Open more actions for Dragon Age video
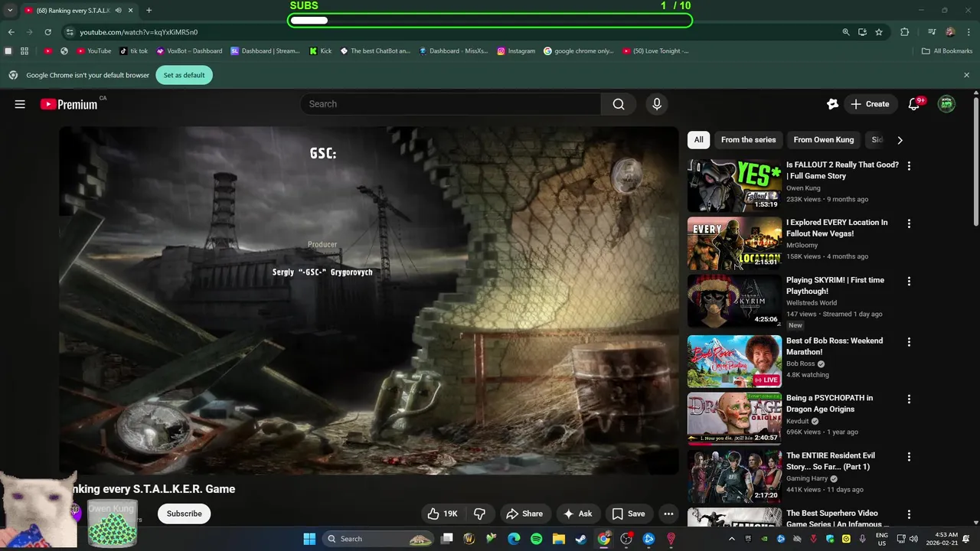The width and height of the screenshot is (980, 551). (x=909, y=399)
